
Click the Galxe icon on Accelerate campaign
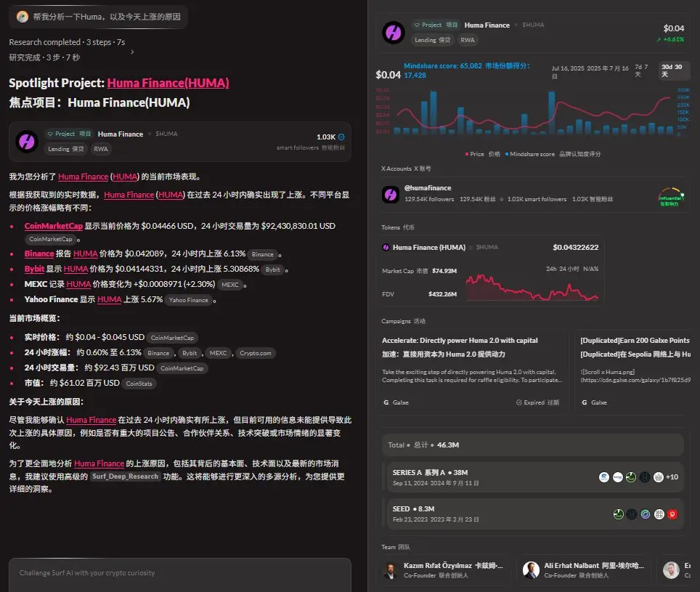pyautogui.click(x=386, y=402)
